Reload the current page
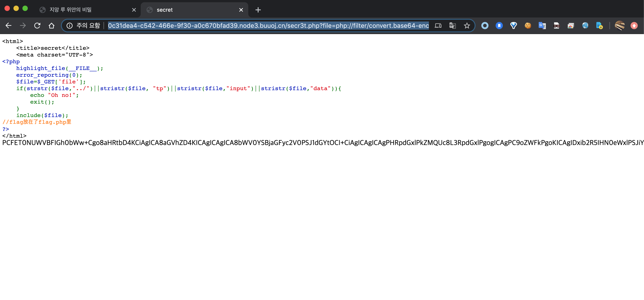644x300 pixels. (37, 26)
